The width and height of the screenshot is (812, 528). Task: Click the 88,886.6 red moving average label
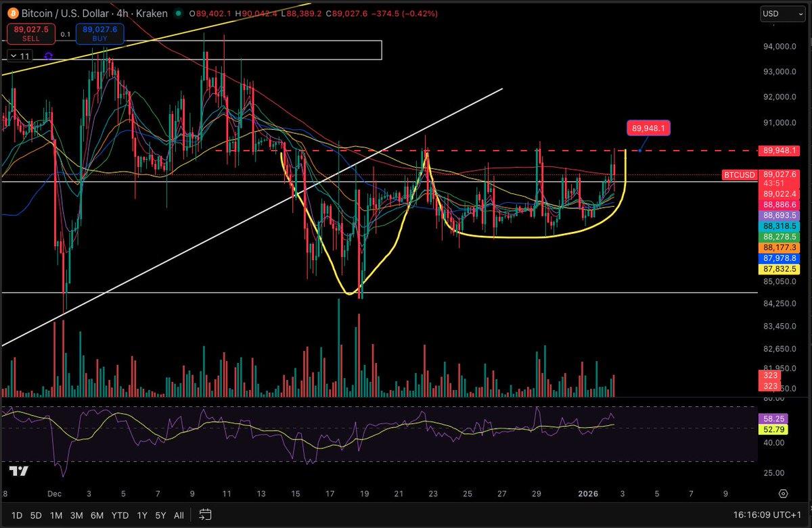(x=778, y=204)
